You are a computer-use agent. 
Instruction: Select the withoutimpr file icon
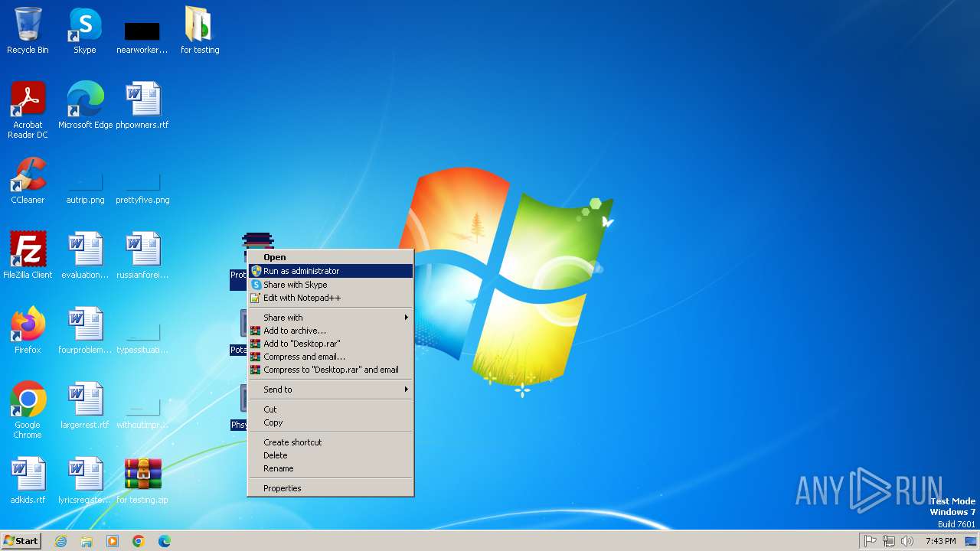[x=142, y=413]
